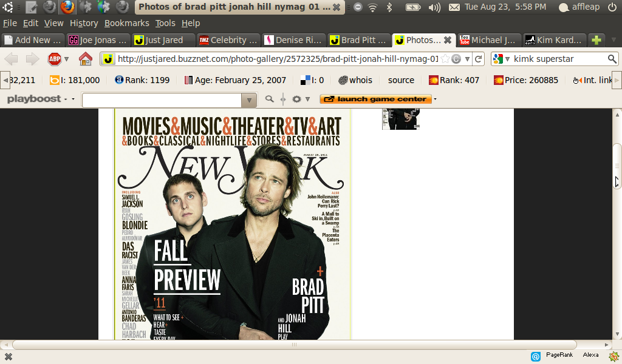This screenshot has width=622, height=364.
Task: Switch to the YouTube Michael J... tab
Action: [489, 40]
